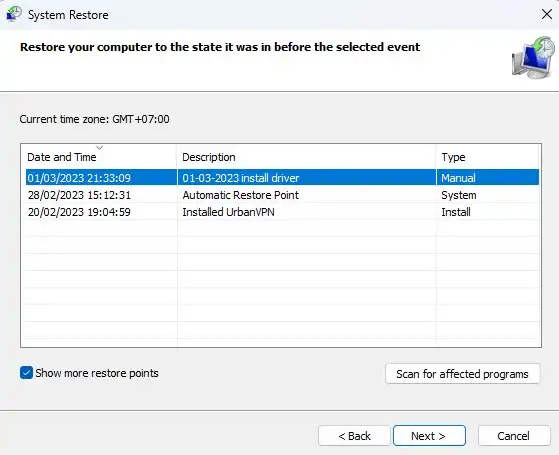Image resolution: width=559 pixels, height=455 pixels.
Task: Select the 01-03-2023 install driver restore point
Action: click(x=282, y=178)
